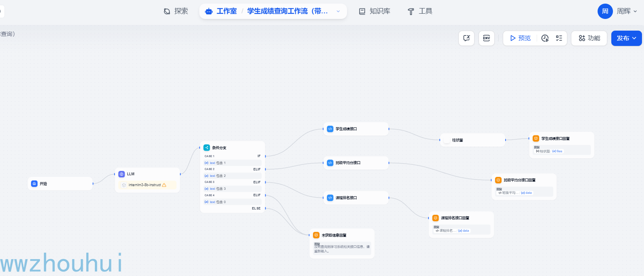
Task: Select the 条件分支 node icon
Action: pyautogui.click(x=207, y=148)
